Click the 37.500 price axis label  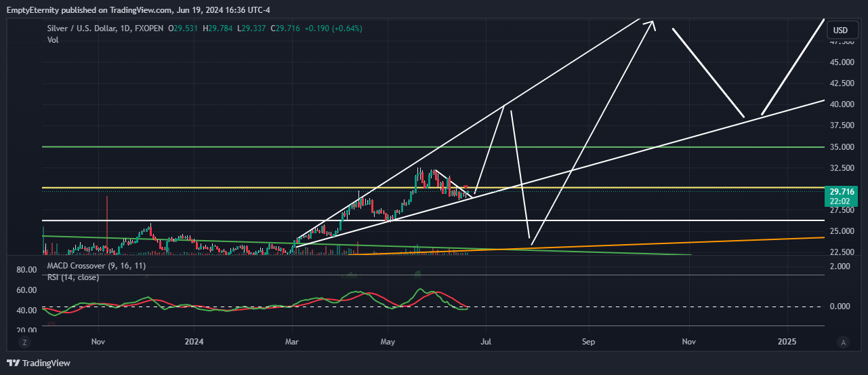point(844,125)
